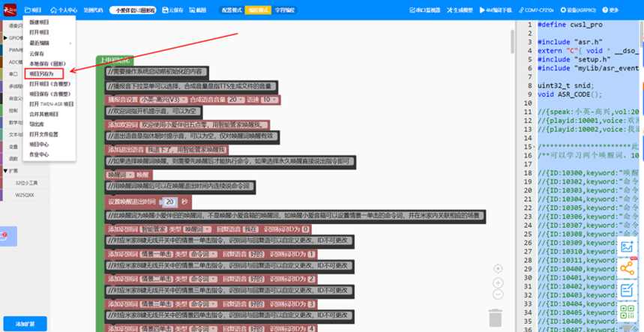Center workspace with crosshair icon
Image resolution: width=644 pixels, height=332 pixels.
click(x=498, y=268)
